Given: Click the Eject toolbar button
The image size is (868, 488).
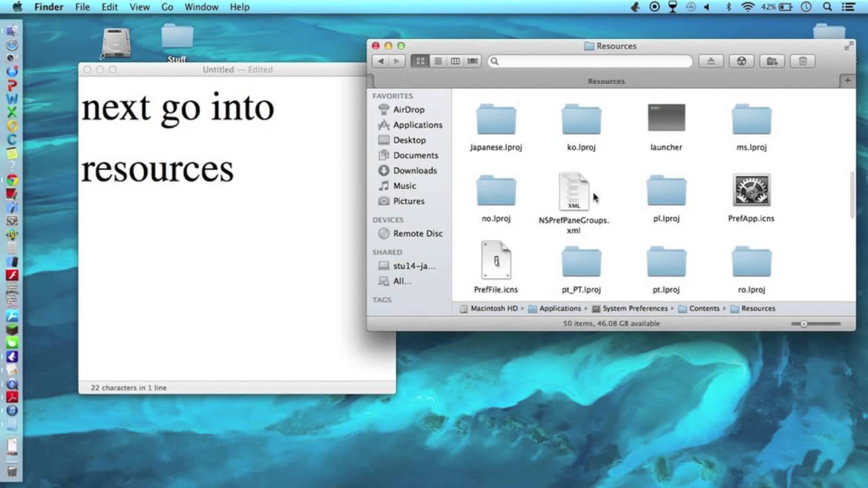Looking at the screenshot, I should 711,61.
